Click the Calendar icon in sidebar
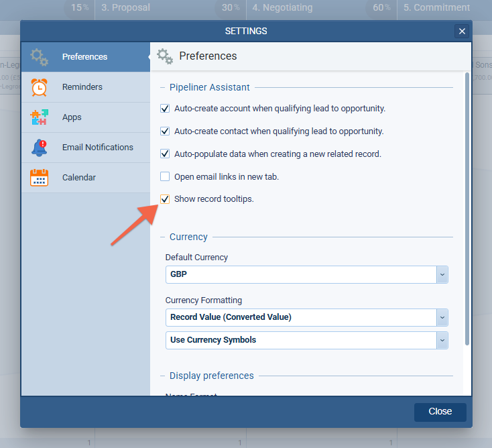The height and width of the screenshot is (448, 492). (x=40, y=178)
